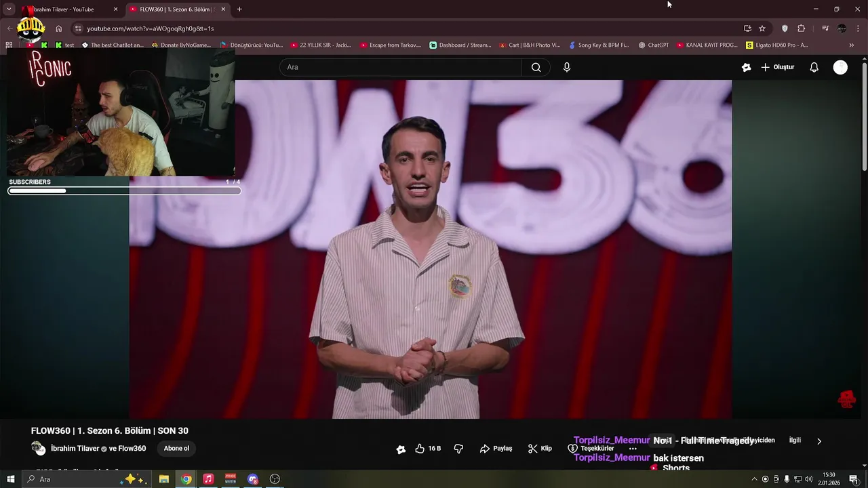Send thanks via Teşekkürler button
This screenshot has width=868, height=488.
pos(591,449)
